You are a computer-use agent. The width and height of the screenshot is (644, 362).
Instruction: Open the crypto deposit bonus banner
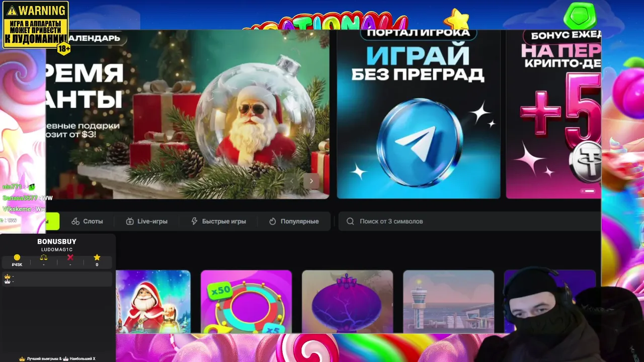pyautogui.click(x=553, y=115)
